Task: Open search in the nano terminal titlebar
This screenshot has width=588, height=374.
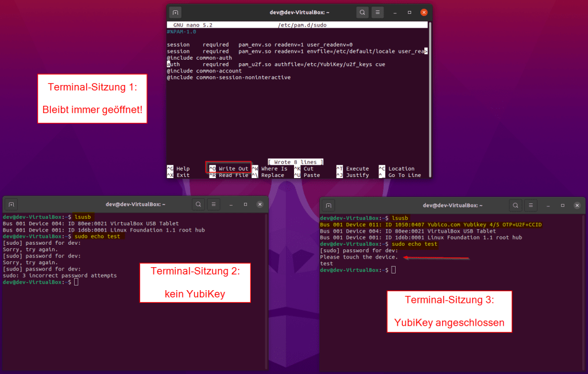Action: click(x=362, y=11)
